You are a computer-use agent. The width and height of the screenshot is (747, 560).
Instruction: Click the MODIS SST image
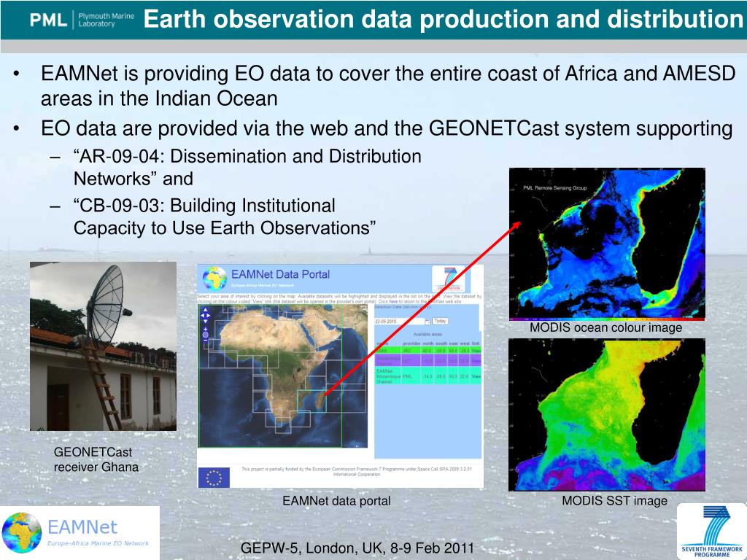[x=607, y=415]
